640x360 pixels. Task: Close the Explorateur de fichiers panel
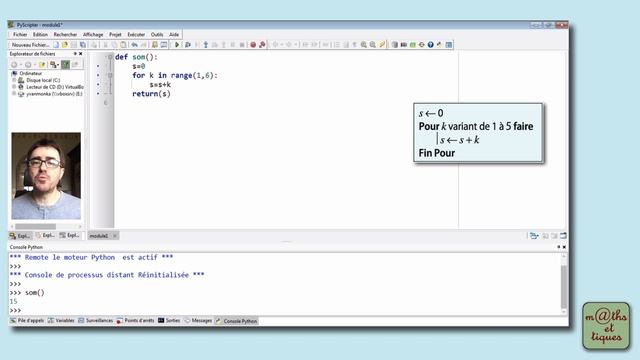point(80,54)
